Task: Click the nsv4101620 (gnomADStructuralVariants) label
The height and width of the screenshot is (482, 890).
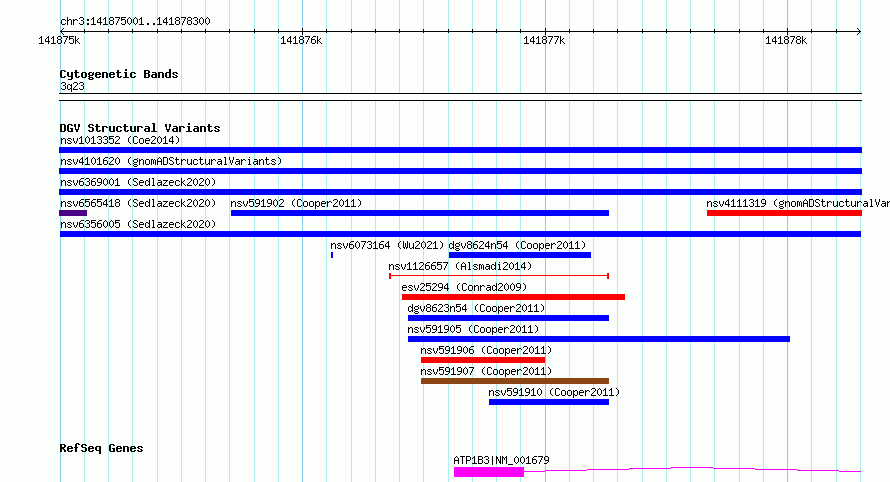Action: tap(171, 161)
